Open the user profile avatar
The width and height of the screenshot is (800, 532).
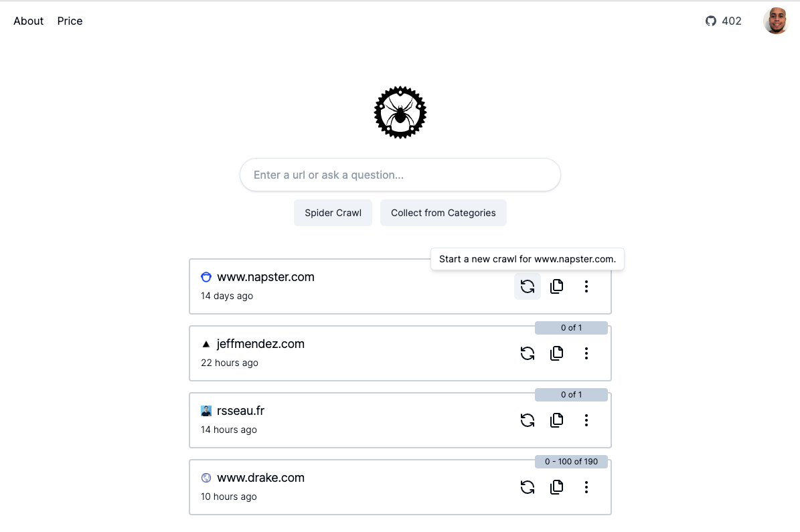point(776,21)
